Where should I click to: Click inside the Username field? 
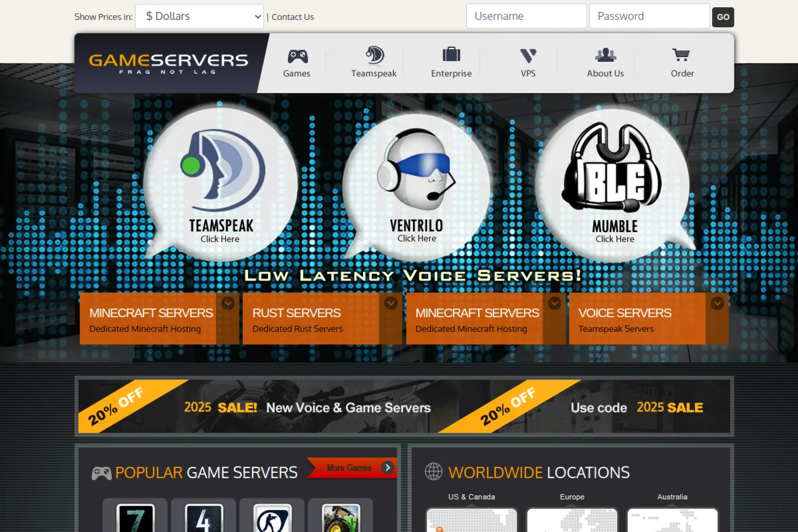point(526,16)
